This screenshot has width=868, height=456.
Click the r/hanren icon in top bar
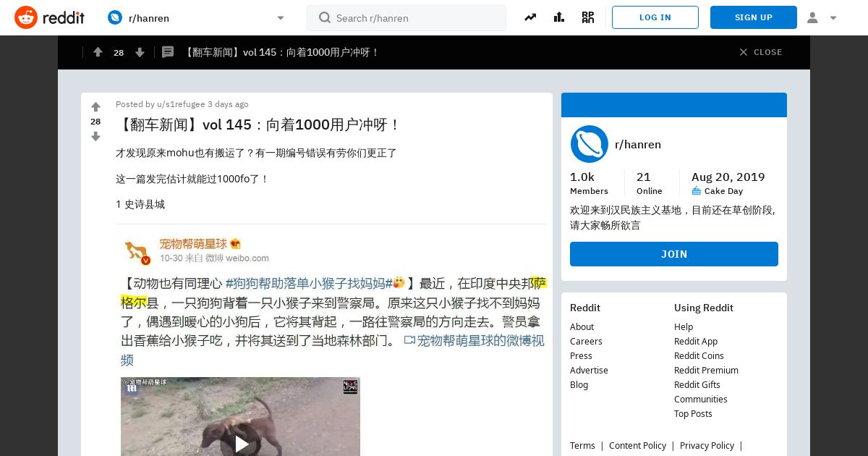tap(114, 18)
